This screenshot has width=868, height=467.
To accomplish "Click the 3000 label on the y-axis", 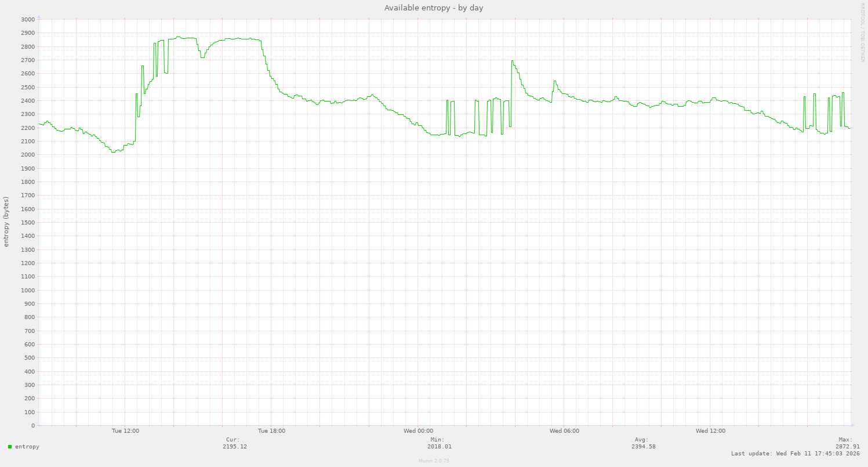I will click(27, 19).
